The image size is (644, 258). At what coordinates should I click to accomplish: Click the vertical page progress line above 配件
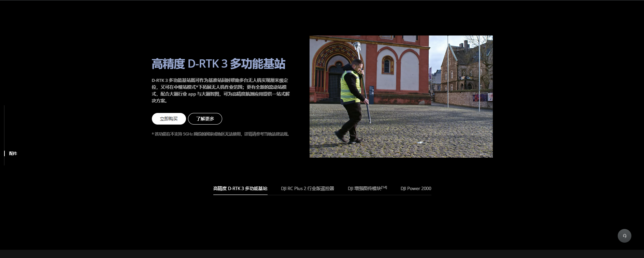[4, 126]
